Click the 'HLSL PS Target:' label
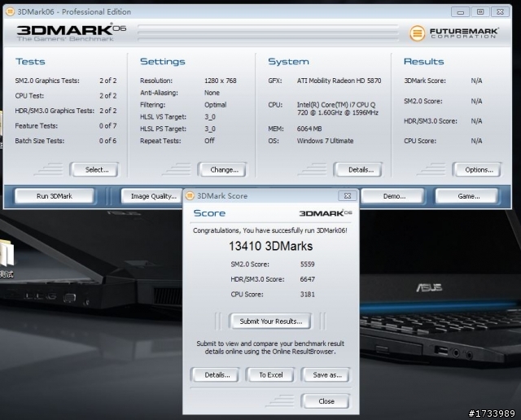This screenshot has height=420, width=521. click(x=163, y=129)
